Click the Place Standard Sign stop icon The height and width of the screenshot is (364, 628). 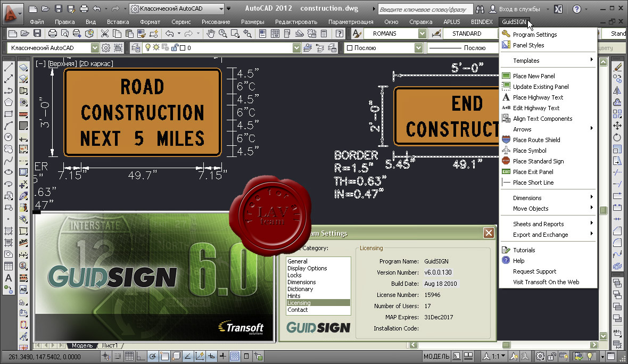pyautogui.click(x=506, y=161)
